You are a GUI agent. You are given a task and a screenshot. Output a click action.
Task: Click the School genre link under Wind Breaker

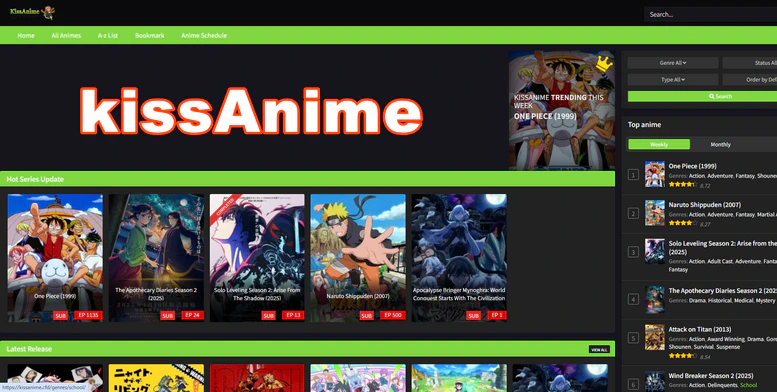(x=748, y=385)
